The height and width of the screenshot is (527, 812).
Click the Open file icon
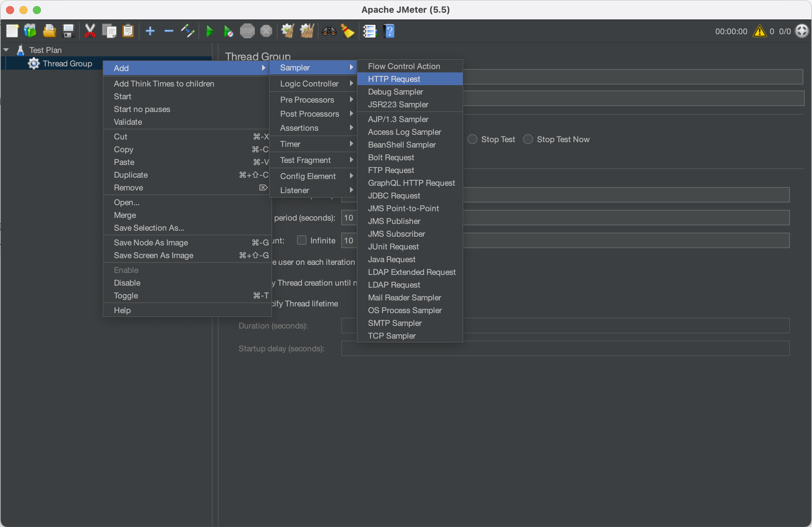(x=50, y=31)
